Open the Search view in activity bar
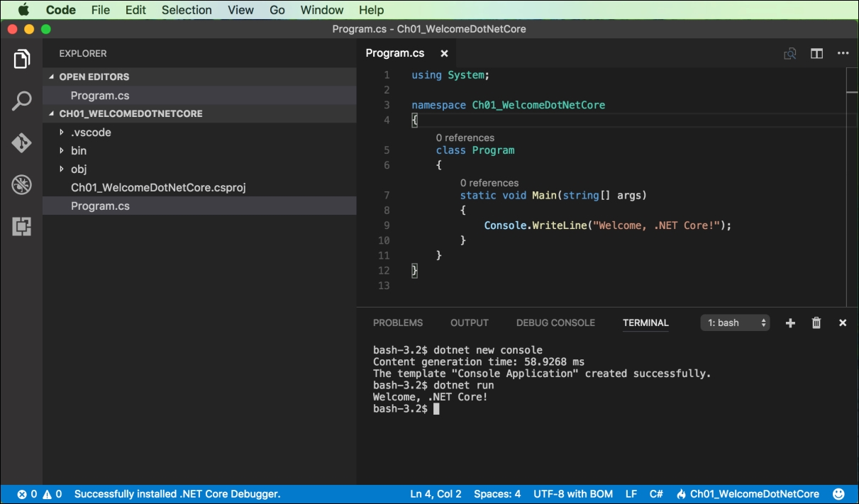 point(22,101)
